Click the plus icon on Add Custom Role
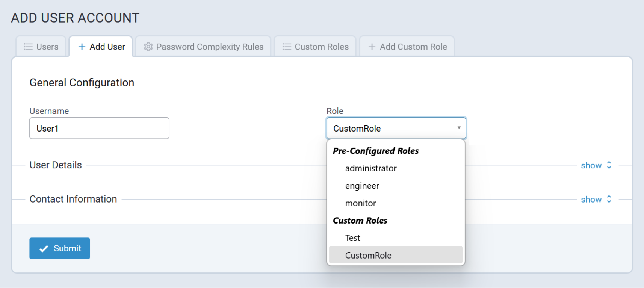Image resolution: width=644 pixels, height=288 pixels. [371, 47]
